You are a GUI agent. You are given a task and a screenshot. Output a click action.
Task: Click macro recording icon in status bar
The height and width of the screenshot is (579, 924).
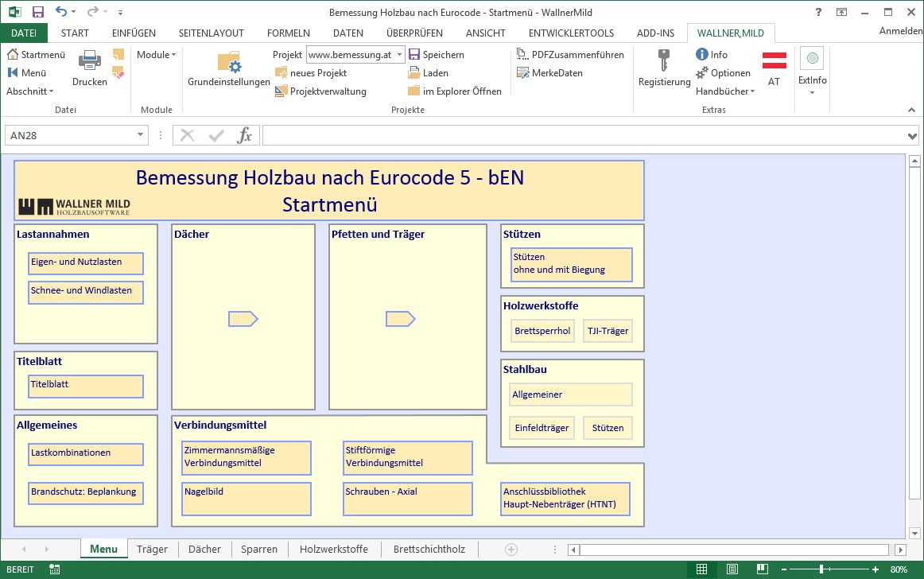click(54, 569)
